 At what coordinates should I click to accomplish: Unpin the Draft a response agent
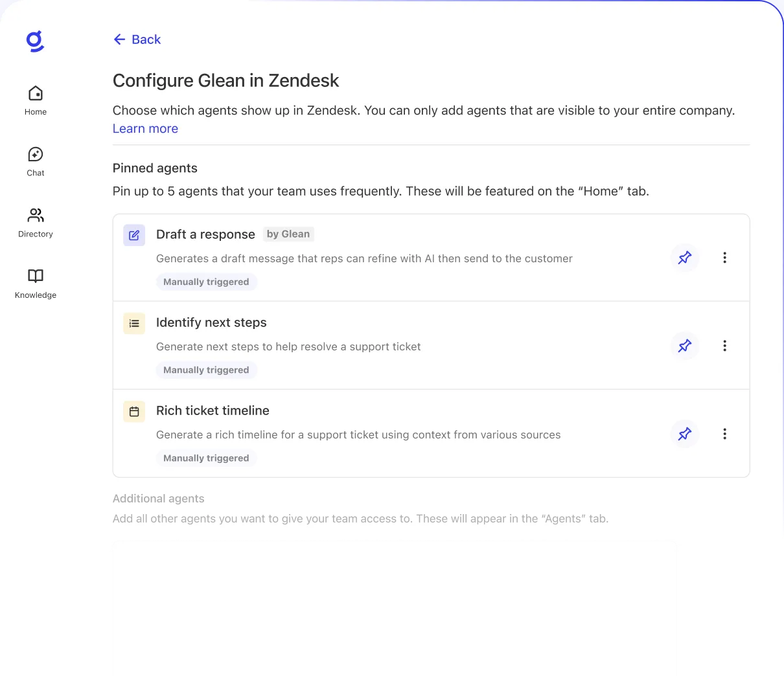click(x=684, y=258)
